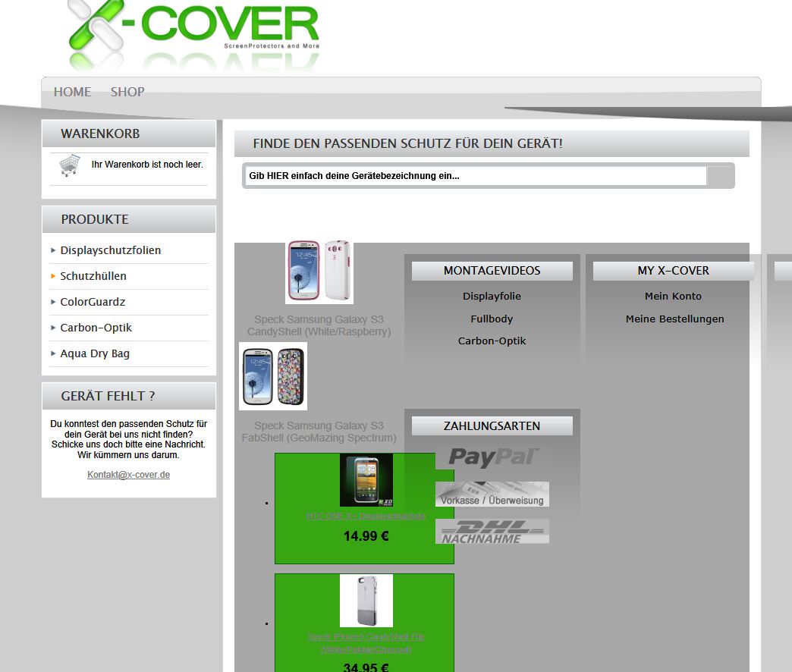Click the MY X-COVER header
792x672 pixels.
tap(674, 271)
